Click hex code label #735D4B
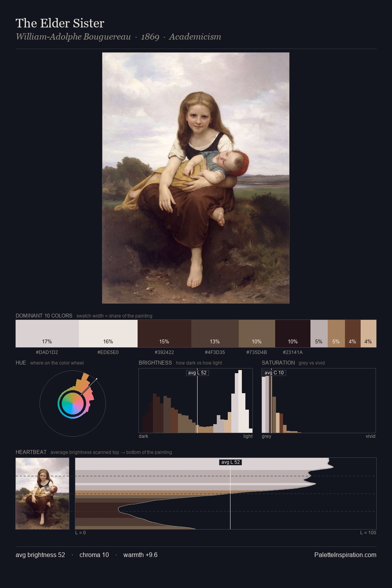The height and width of the screenshot is (588, 392). click(x=257, y=352)
